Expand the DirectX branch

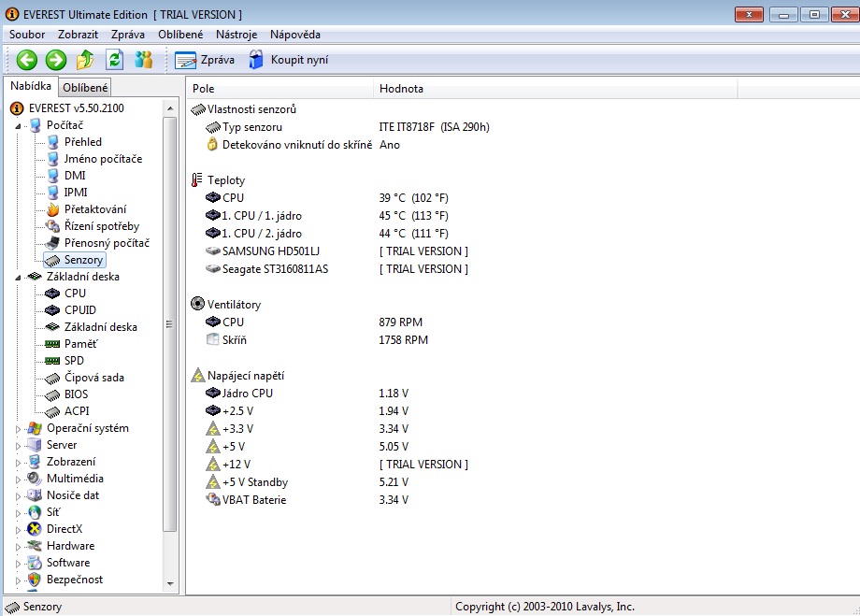point(18,530)
